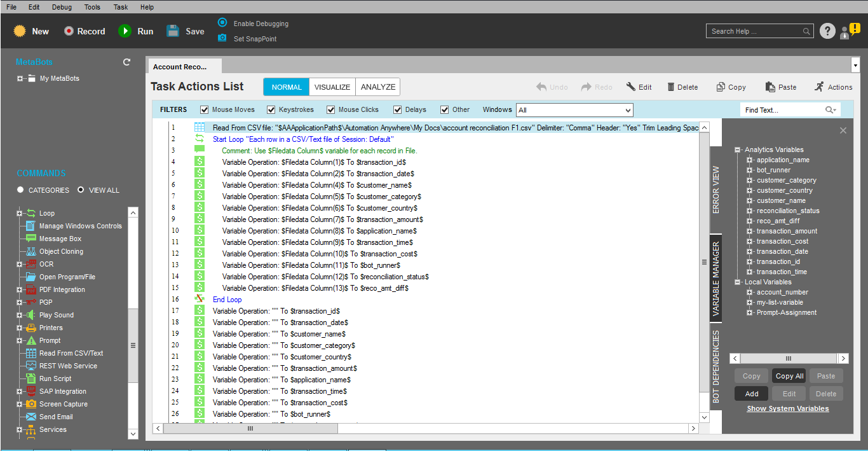Click the Save disk icon
This screenshot has width=868, height=451.
coord(173,31)
